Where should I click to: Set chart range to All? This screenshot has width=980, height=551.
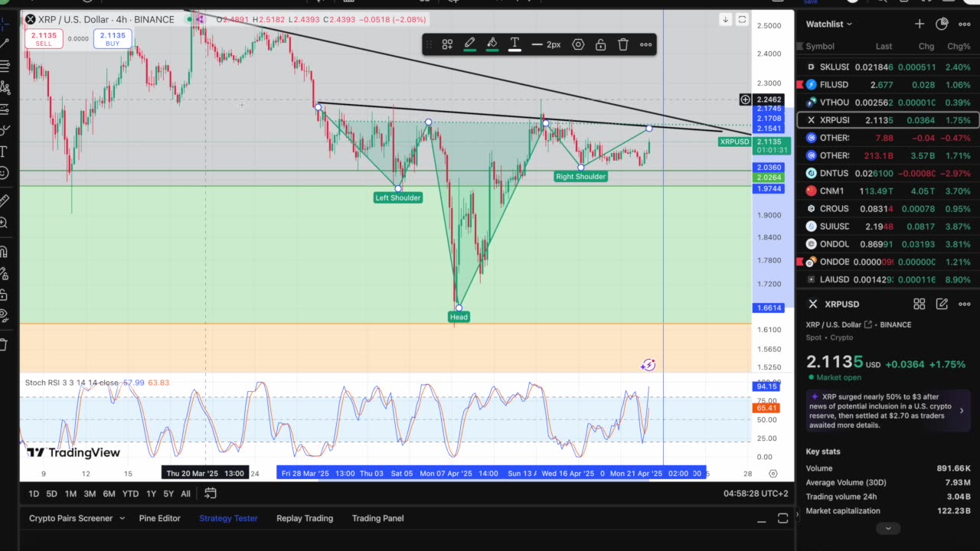185,494
